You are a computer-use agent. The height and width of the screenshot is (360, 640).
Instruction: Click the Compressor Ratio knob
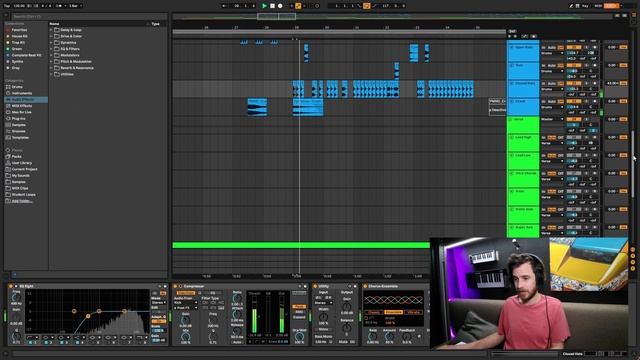[237, 299]
